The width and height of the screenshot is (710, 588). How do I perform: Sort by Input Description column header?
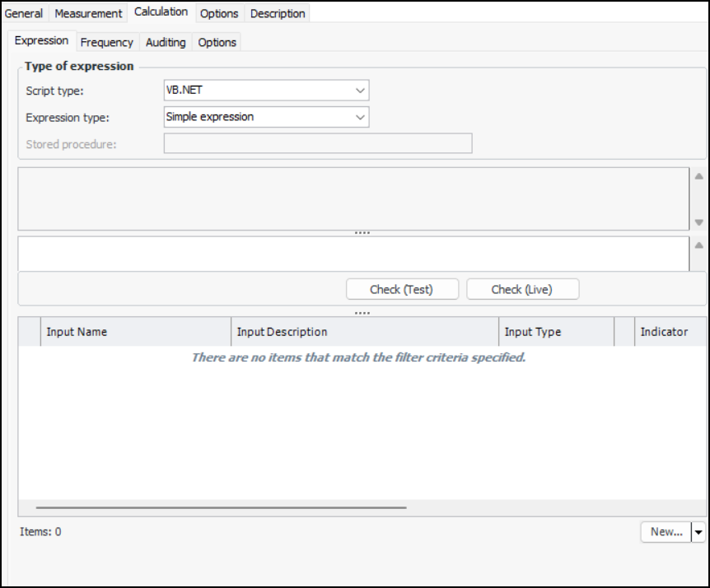[x=364, y=332]
